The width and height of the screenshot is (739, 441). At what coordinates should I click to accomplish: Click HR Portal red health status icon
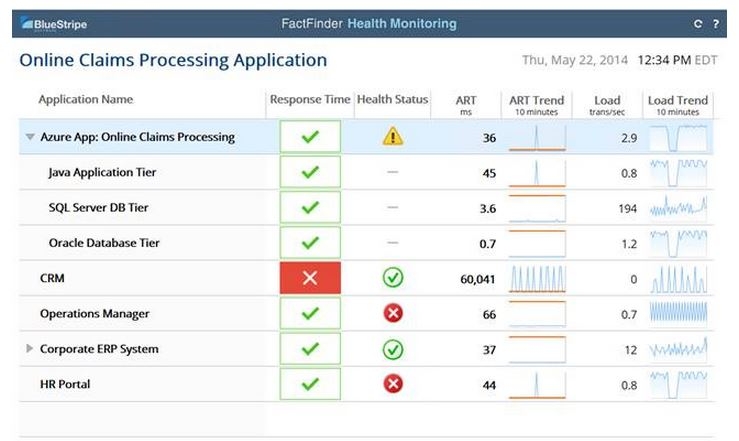point(393,384)
